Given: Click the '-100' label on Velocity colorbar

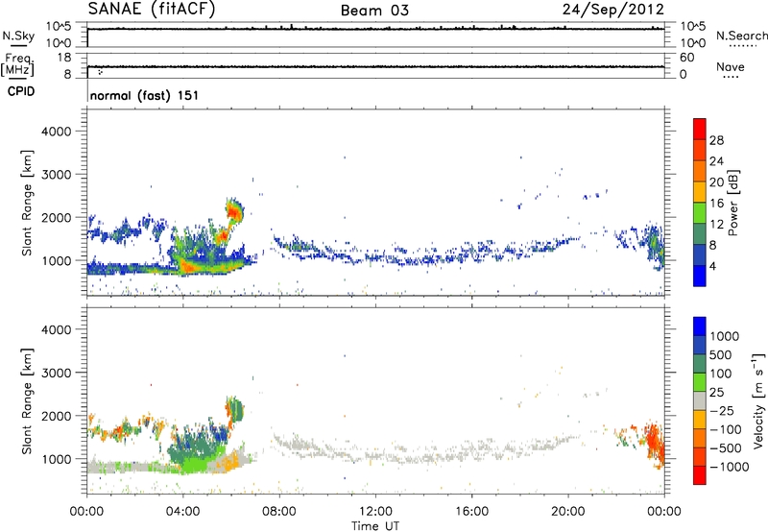Looking at the screenshot, I should 727,429.
